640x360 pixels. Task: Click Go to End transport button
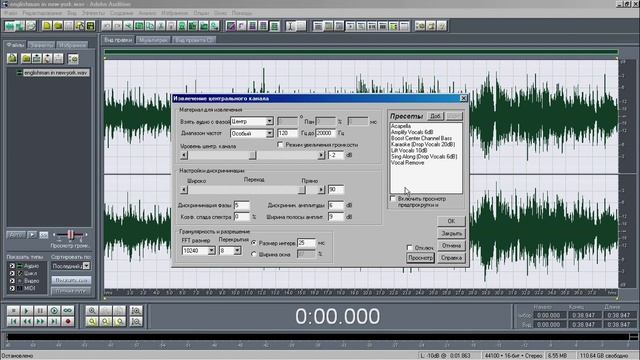[54, 322]
